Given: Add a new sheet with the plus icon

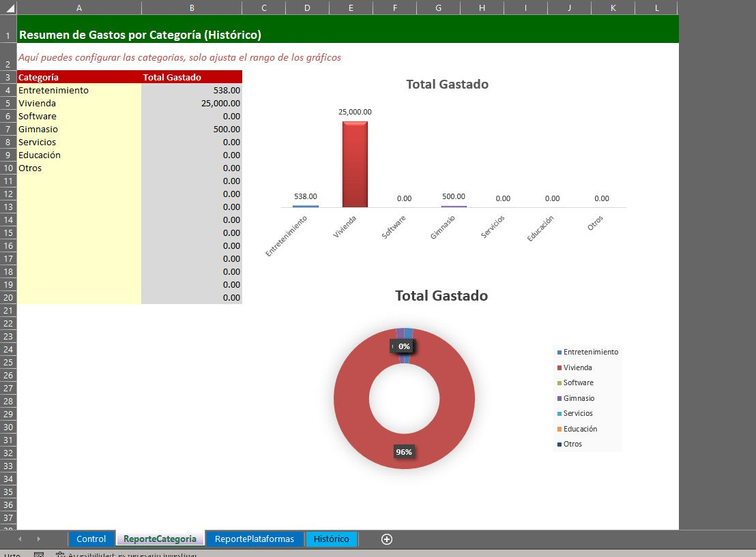Looking at the screenshot, I should 387,539.
